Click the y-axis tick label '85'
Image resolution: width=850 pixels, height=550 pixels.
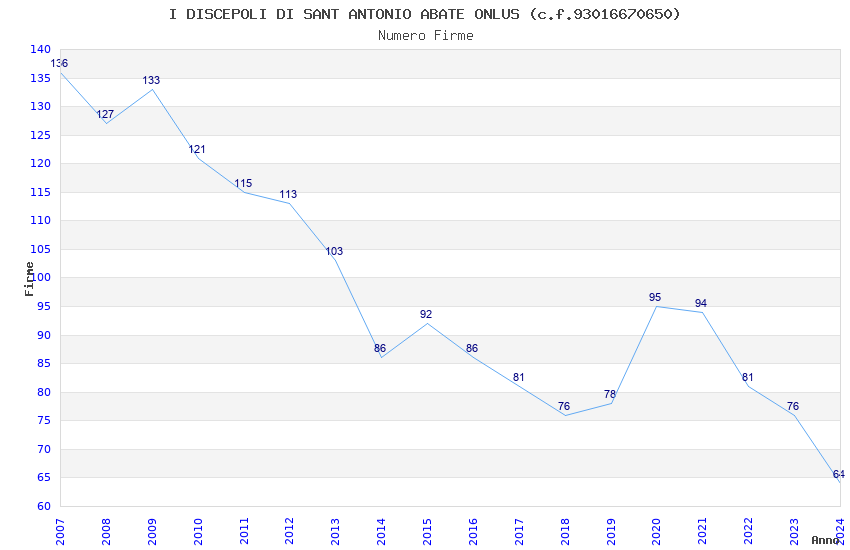pyautogui.click(x=44, y=364)
